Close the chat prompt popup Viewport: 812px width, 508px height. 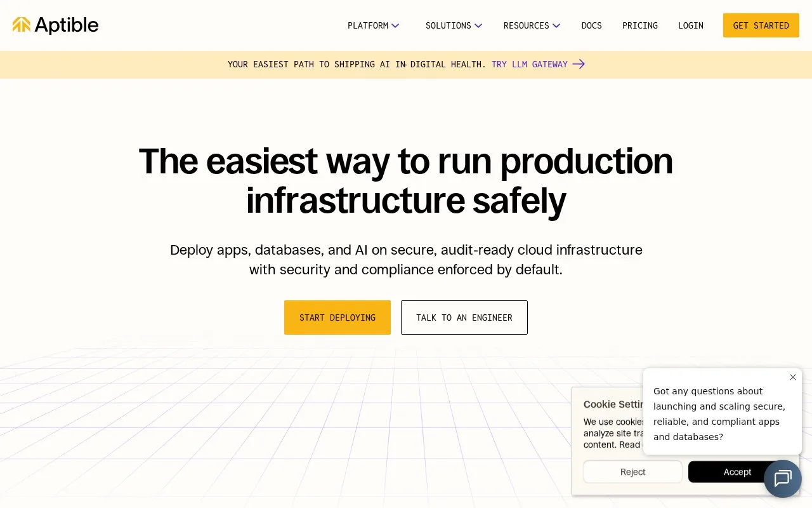[793, 377]
